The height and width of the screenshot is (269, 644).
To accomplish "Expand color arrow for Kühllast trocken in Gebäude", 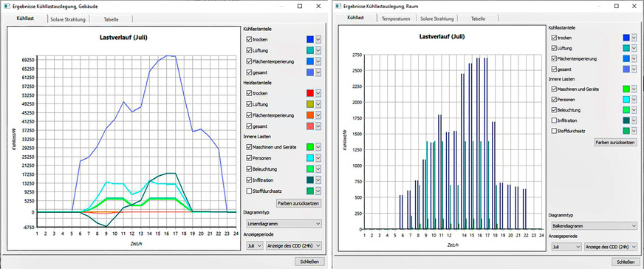I will click(318, 39).
